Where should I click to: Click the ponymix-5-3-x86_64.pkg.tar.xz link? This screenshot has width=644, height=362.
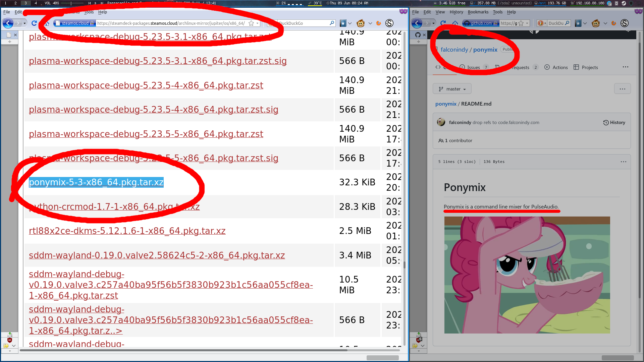click(96, 182)
